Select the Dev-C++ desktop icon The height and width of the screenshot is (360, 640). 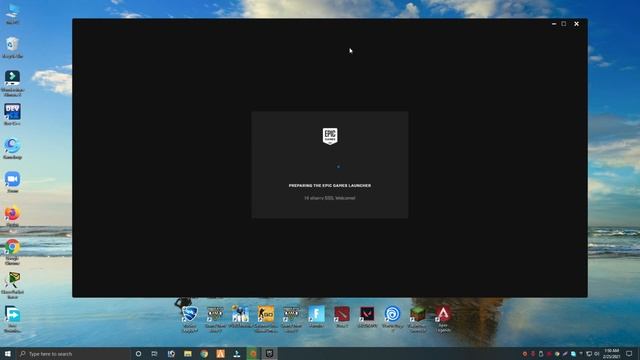click(x=12, y=114)
